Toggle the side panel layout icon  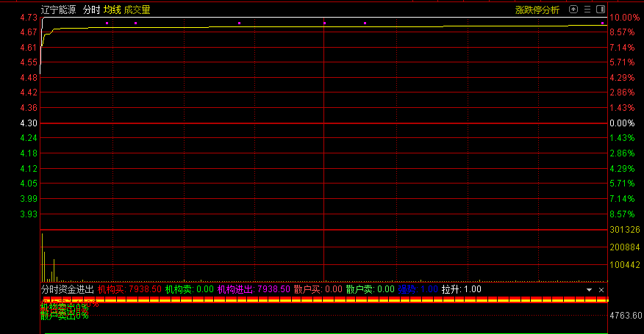pyautogui.click(x=601, y=10)
